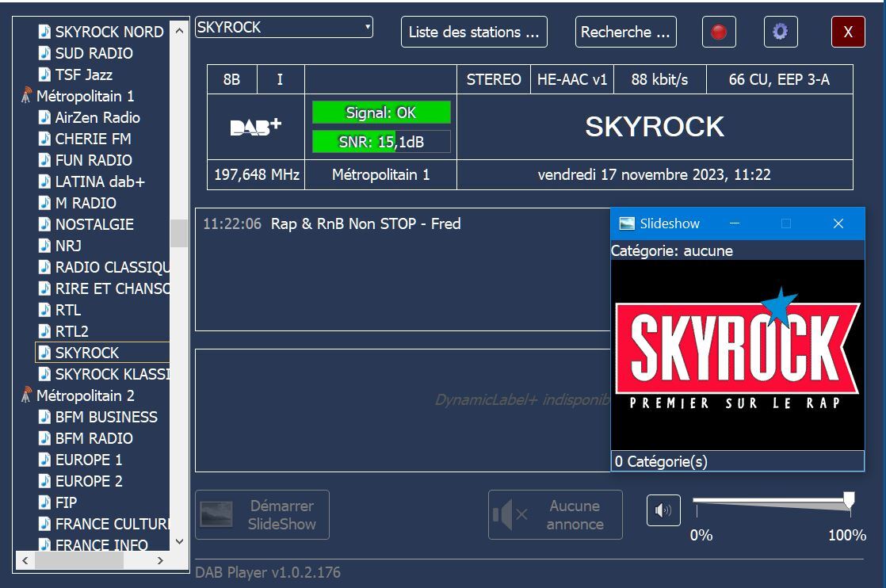The height and width of the screenshot is (588, 886).
Task: Click station list scroll up arrow
Action: [x=179, y=30]
